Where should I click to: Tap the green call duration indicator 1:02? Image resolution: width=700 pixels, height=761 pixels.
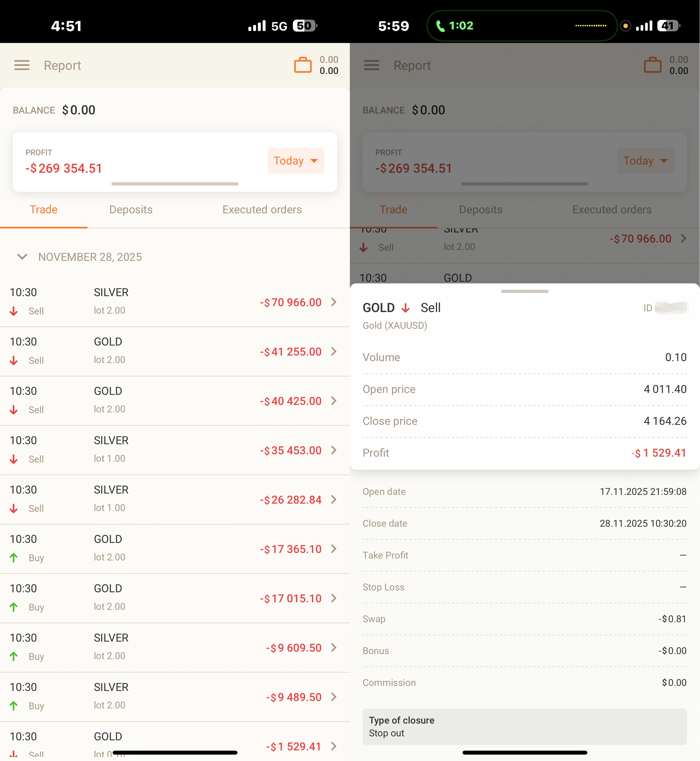[x=455, y=26]
